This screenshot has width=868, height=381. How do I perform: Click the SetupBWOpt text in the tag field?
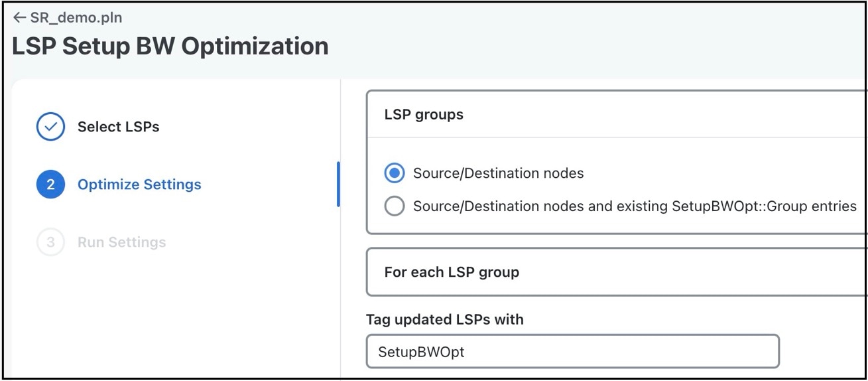[x=421, y=352]
